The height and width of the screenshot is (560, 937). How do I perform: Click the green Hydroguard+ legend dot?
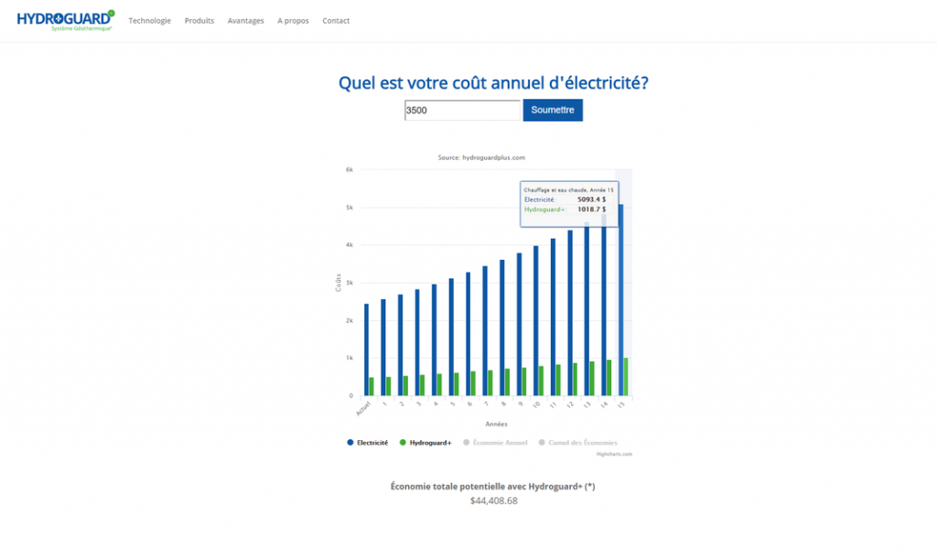point(404,443)
